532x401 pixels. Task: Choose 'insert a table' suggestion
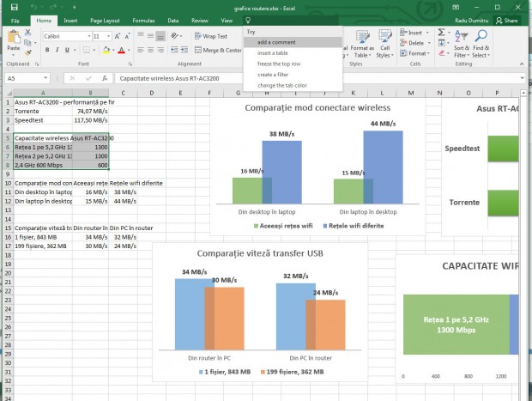(x=293, y=53)
